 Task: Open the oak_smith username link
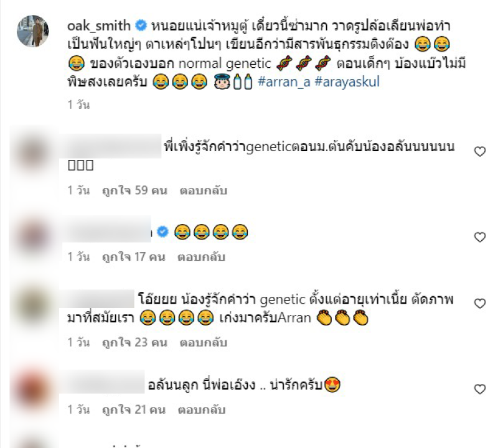tap(99, 26)
